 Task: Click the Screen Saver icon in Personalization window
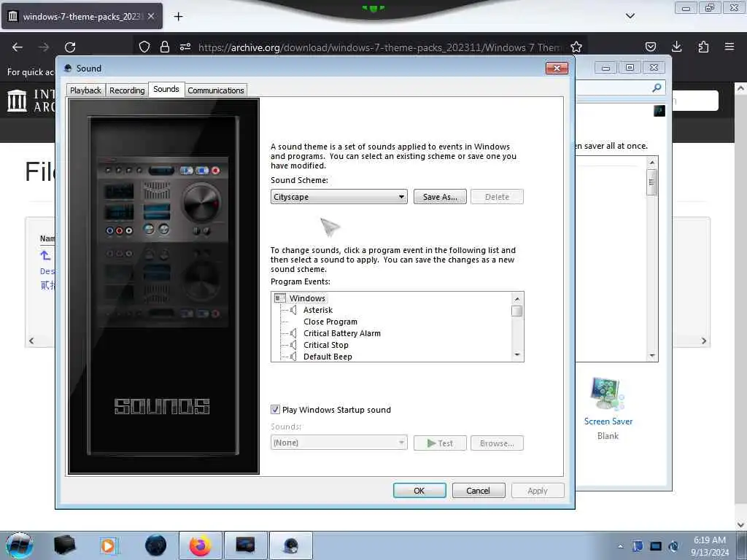(x=607, y=393)
